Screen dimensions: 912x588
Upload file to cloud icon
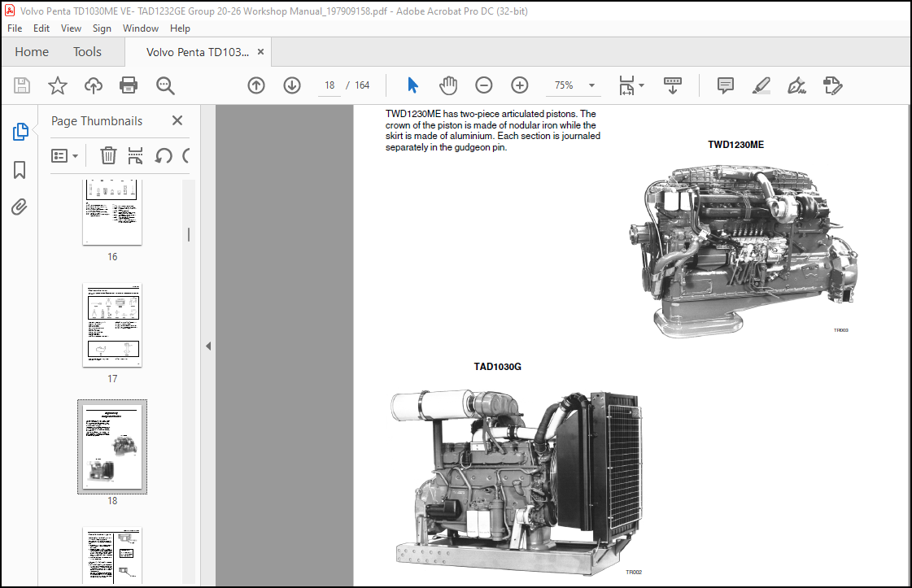(x=93, y=85)
